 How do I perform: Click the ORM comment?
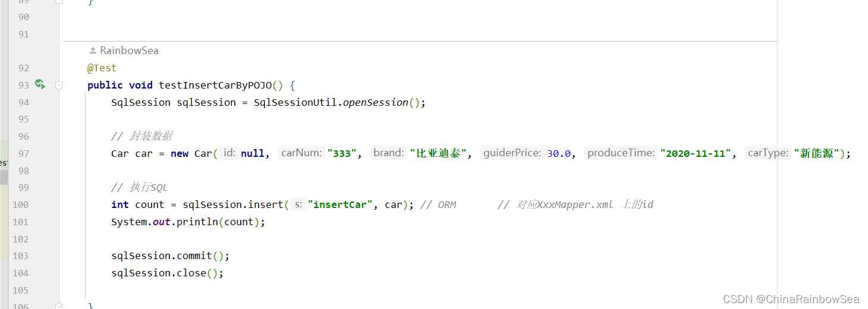[x=438, y=204]
